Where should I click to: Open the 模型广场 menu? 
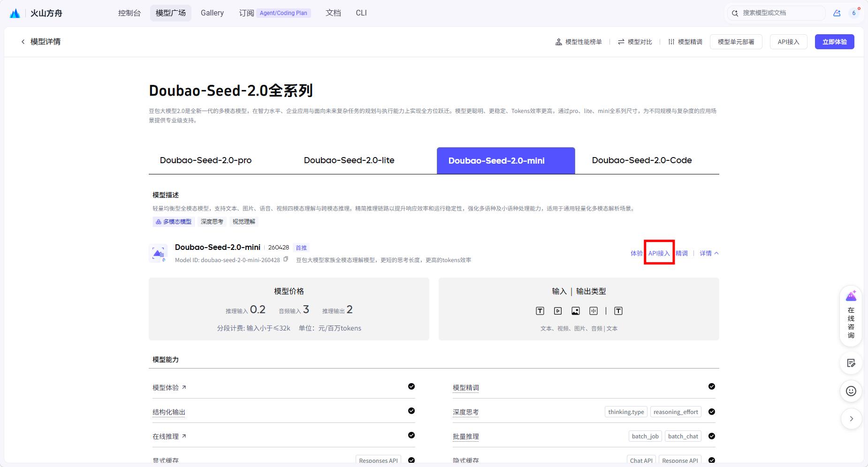[171, 13]
